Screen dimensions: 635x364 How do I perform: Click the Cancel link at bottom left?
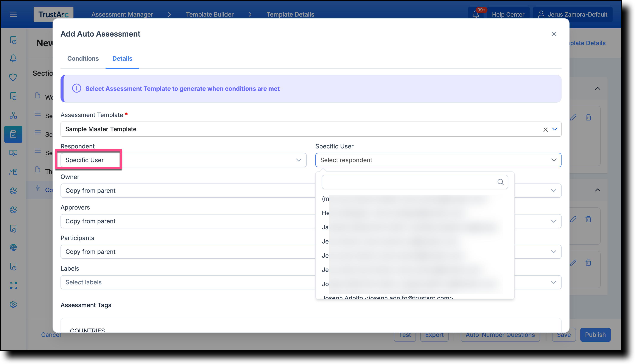[51, 335]
